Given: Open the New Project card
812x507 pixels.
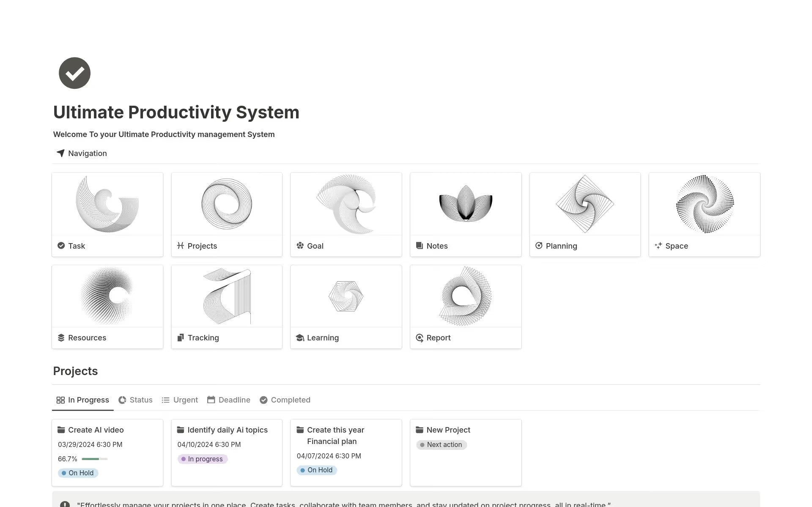Looking at the screenshot, I should coord(448,430).
